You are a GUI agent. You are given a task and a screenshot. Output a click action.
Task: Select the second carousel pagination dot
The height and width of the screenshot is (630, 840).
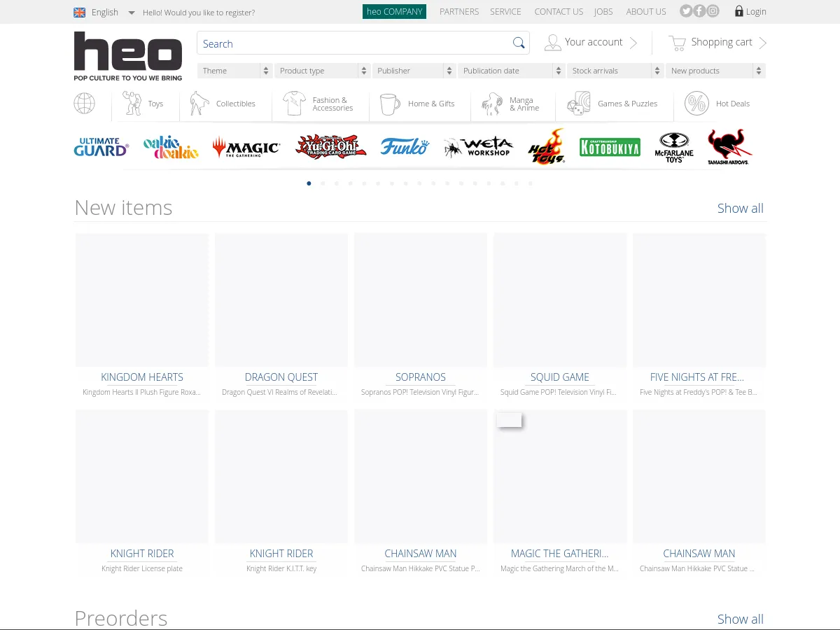[323, 183]
